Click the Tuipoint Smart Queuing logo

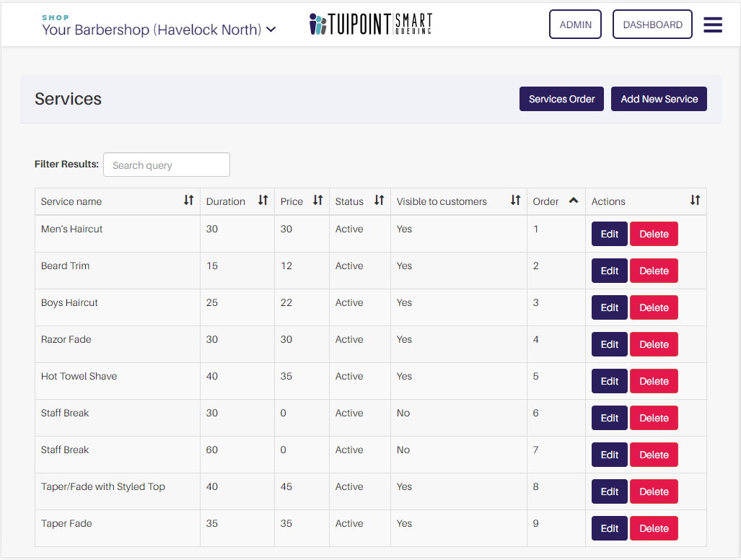(x=371, y=24)
